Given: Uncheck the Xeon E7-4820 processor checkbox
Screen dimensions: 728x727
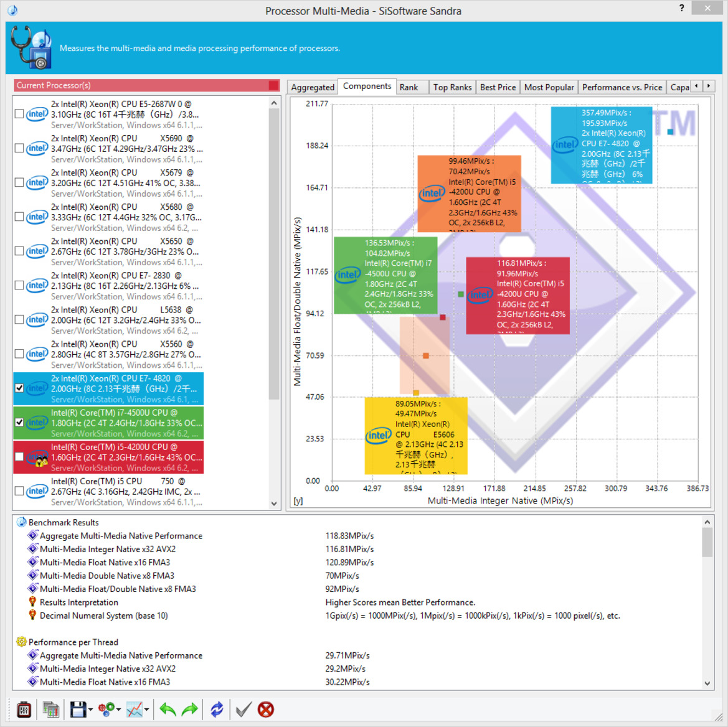Looking at the screenshot, I should [x=19, y=388].
